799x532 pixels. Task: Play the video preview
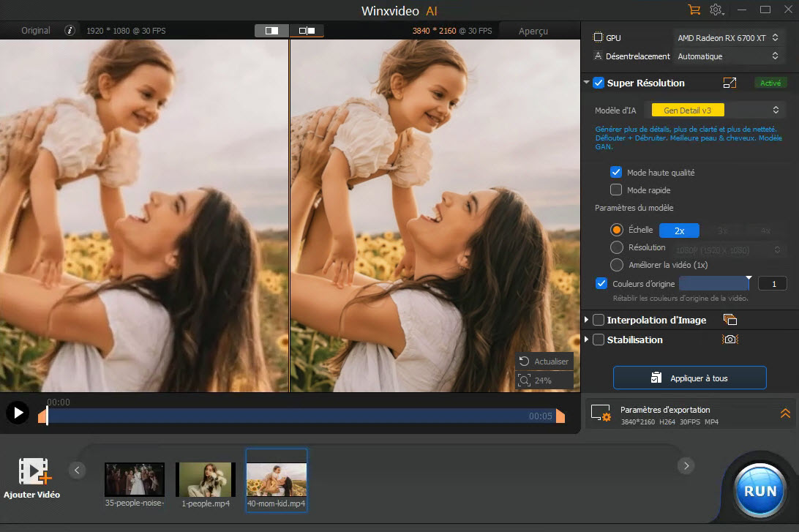(x=18, y=413)
